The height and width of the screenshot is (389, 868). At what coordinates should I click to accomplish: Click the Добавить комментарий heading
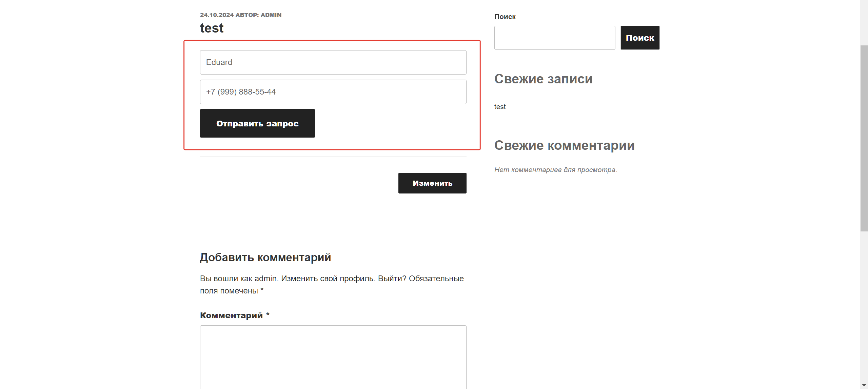tap(265, 257)
